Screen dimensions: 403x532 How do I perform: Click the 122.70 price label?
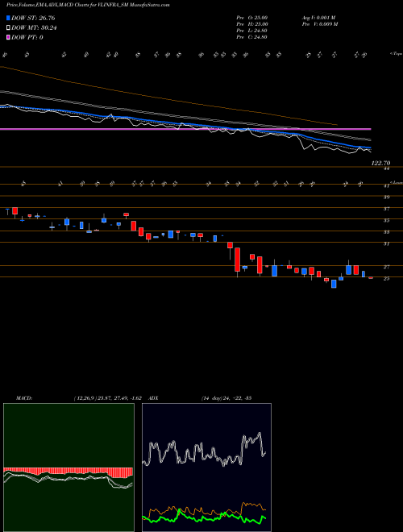click(x=380, y=163)
